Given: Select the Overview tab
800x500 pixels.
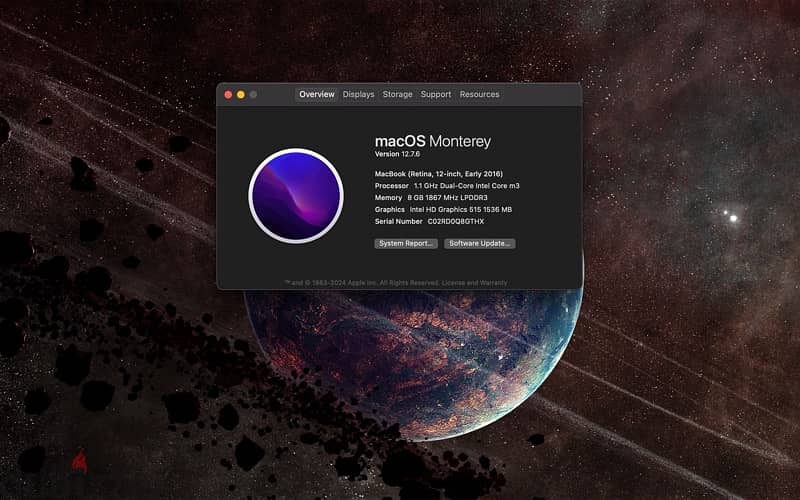Looking at the screenshot, I should [x=317, y=94].
